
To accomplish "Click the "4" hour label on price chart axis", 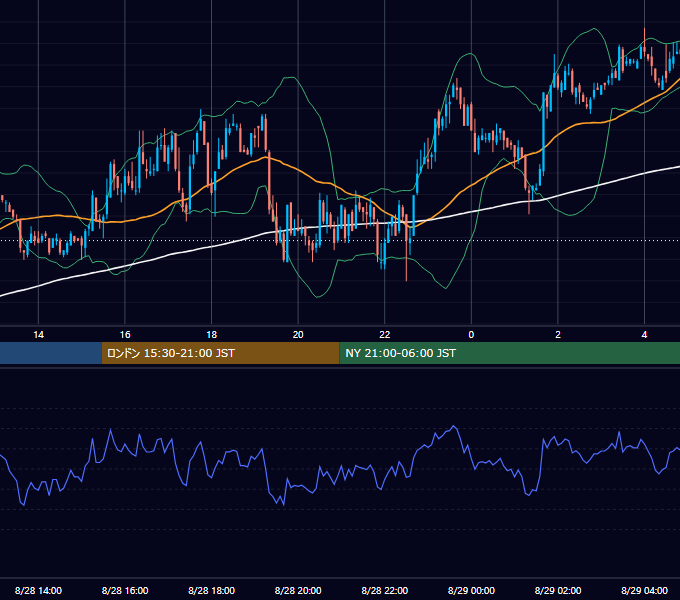I will [x=644, y=335].
